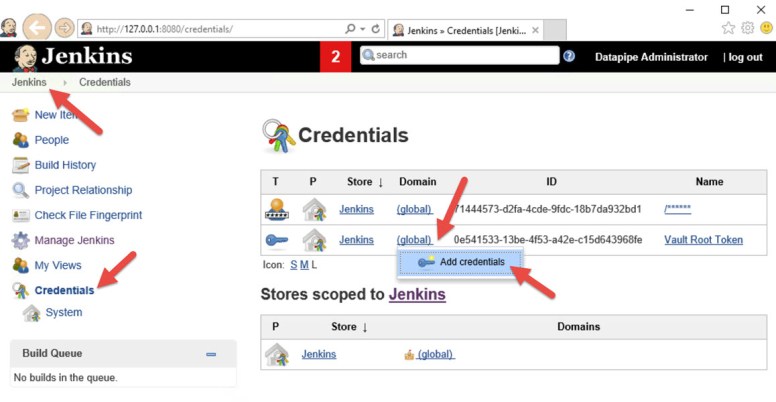The height and width of the screenshot is (402, 776).
Task: Click the (global) link in Stores table
Action: click(x=436, y=354)
